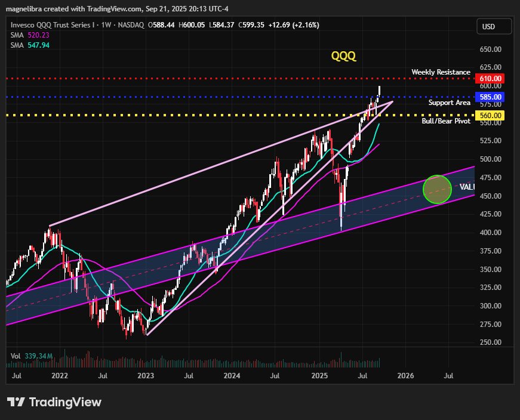Click the 500.00 price axis value

pyautogui.click(x=491, y=159)
